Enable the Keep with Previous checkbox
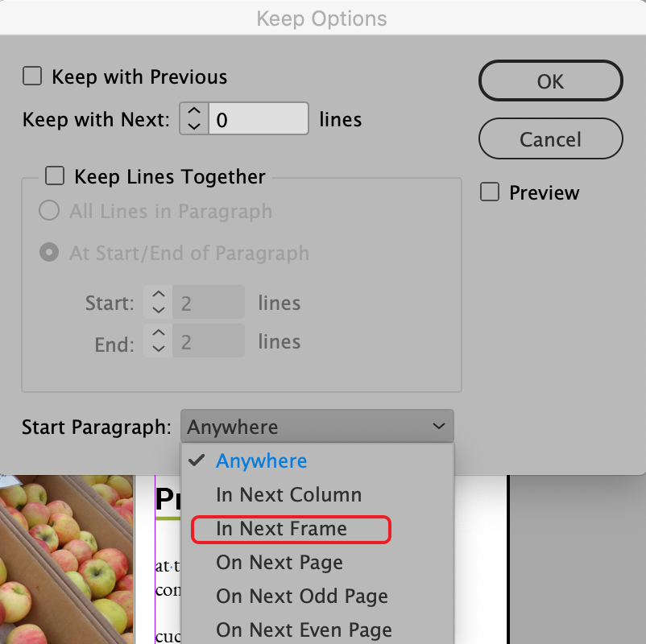 [x=32, y=77]
